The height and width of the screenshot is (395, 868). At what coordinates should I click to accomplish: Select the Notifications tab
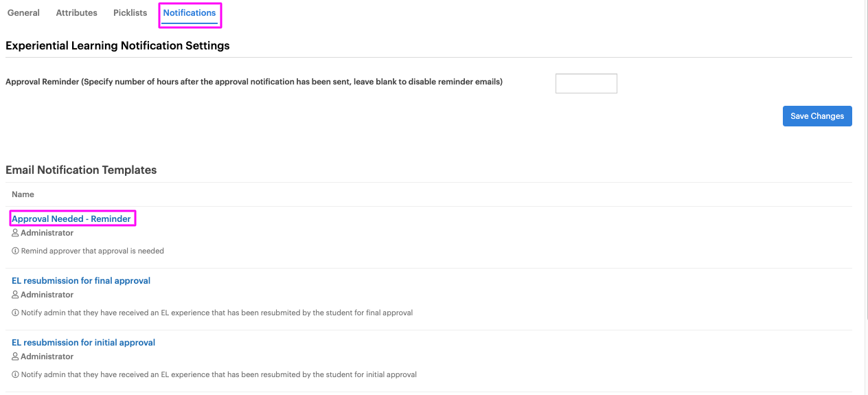[190, 13]
